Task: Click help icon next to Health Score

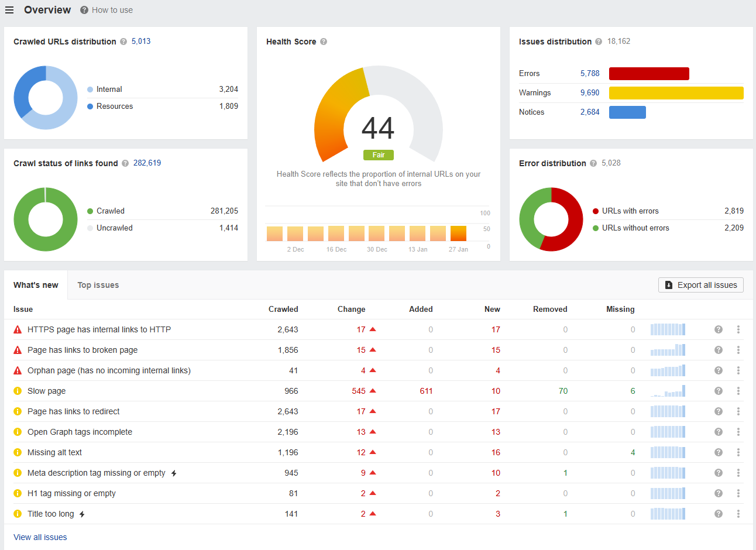Action: click(324, 42)
